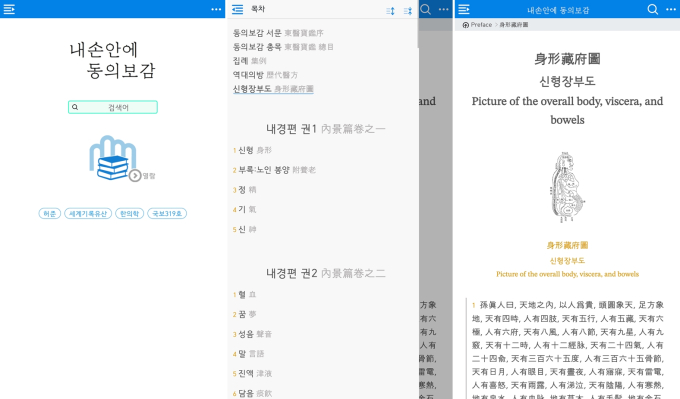Tap the large 身形藏府圖 page title
Viewport: 680px width, 399px height.
[567, 59]
